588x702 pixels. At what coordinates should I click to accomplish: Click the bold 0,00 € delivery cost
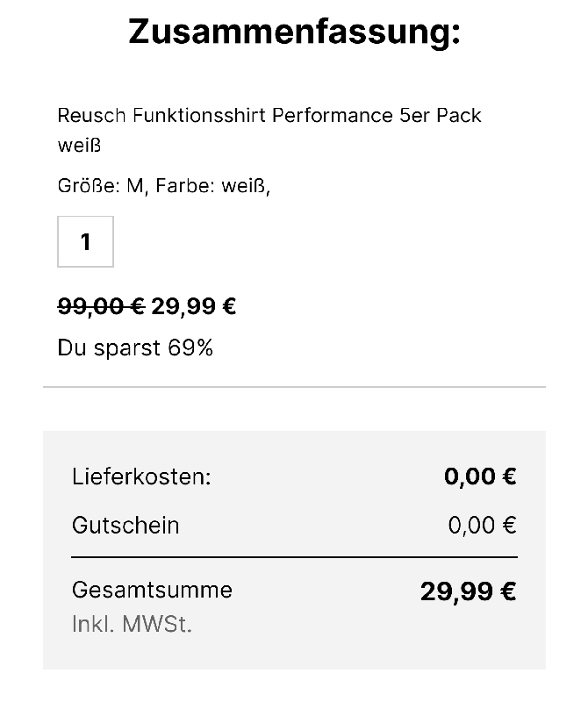coord(480,476)
